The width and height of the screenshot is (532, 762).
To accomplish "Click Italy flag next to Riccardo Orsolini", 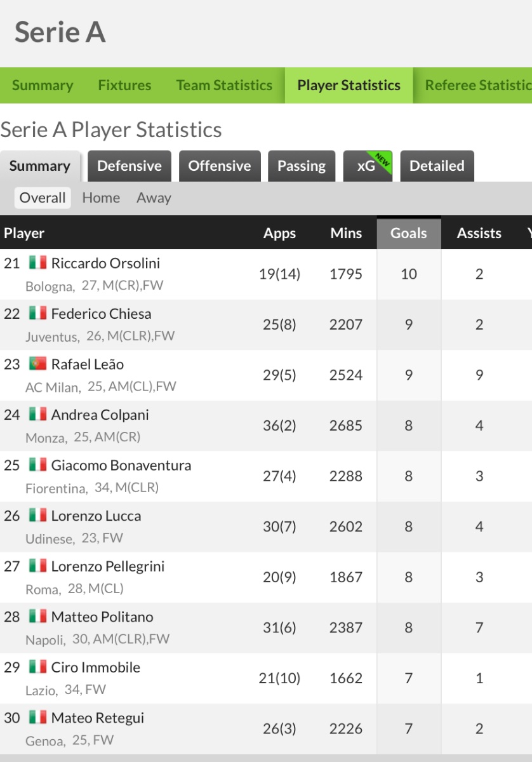I will click(x=37, y=262).
